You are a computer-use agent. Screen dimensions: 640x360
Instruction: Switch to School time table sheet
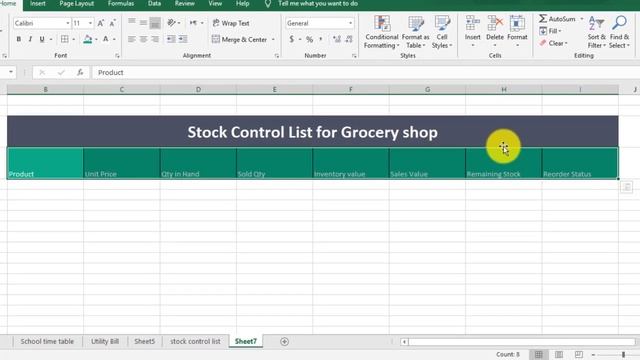[x=47, y=341]
